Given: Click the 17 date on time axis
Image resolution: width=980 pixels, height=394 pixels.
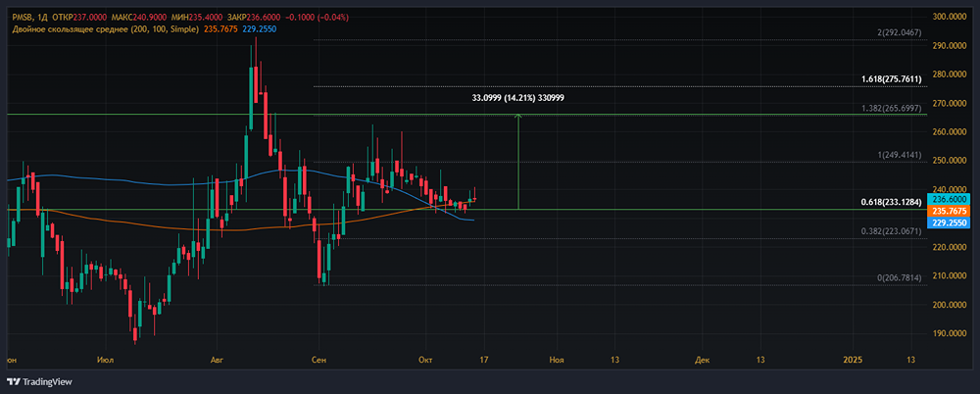Looking at the screenshot, I should pyautogui.click(x=484, y=361).
